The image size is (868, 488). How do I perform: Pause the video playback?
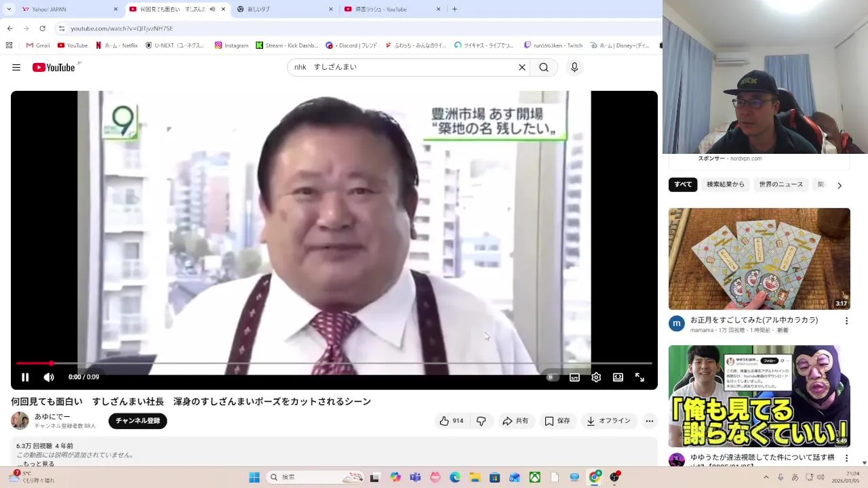pyautogui.click(x=25, y=377)
